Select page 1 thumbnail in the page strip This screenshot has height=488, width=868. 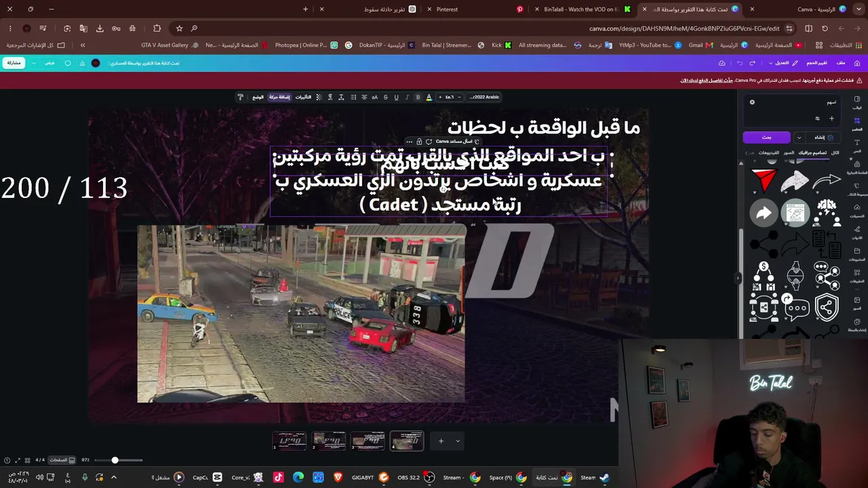click(290, 441)
